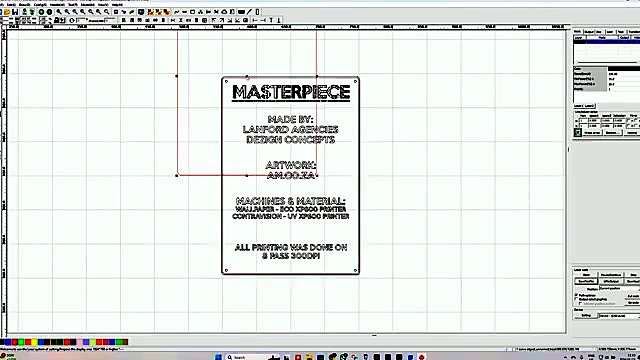Click the UFileOutput button
Screen dimensions: 640x360
(611, 281)
